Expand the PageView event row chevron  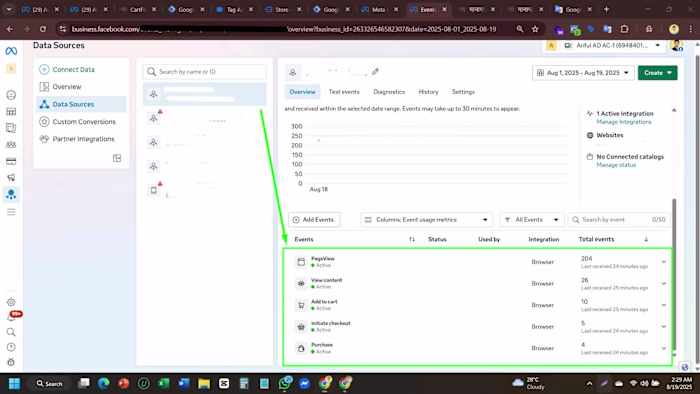click(x=664, y=262)
